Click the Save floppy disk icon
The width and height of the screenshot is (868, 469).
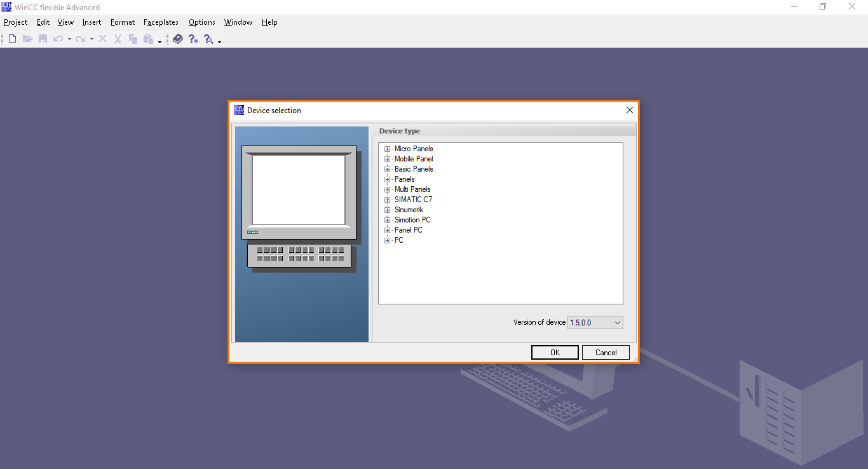(43, 39)
